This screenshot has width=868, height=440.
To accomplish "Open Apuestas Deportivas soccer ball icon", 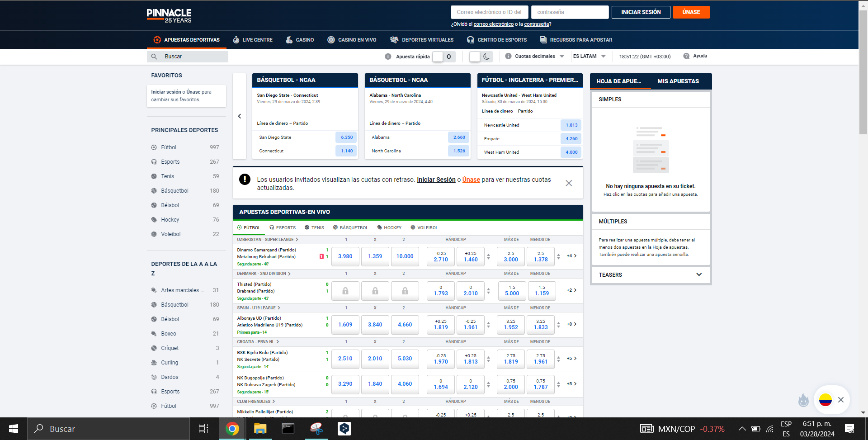I will (x=157, y=40).
